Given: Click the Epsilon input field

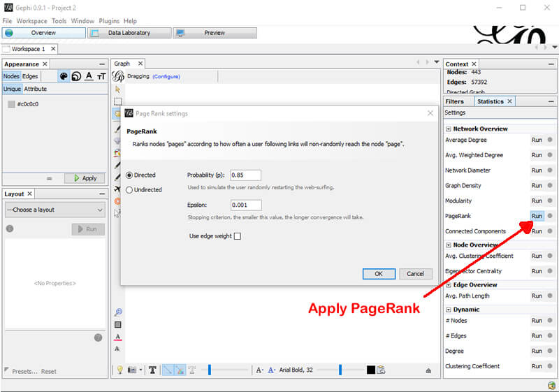Looking at the screenshot, I should [246, 205].
